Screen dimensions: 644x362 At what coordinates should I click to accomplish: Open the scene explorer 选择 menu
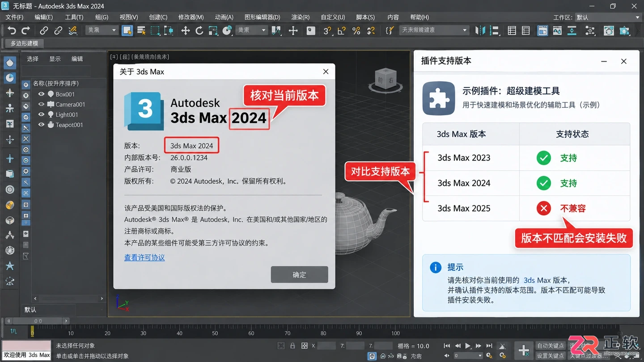[x=33, y=59]
